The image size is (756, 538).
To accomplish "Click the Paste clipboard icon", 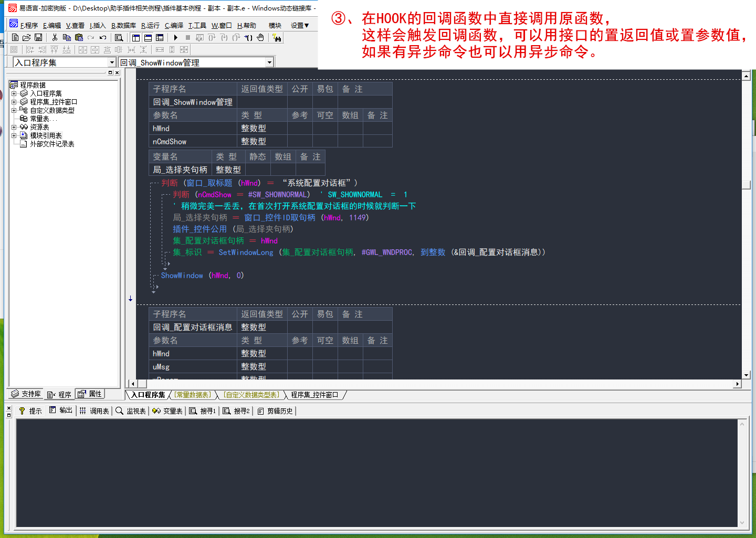I will (x=79, y=38).
